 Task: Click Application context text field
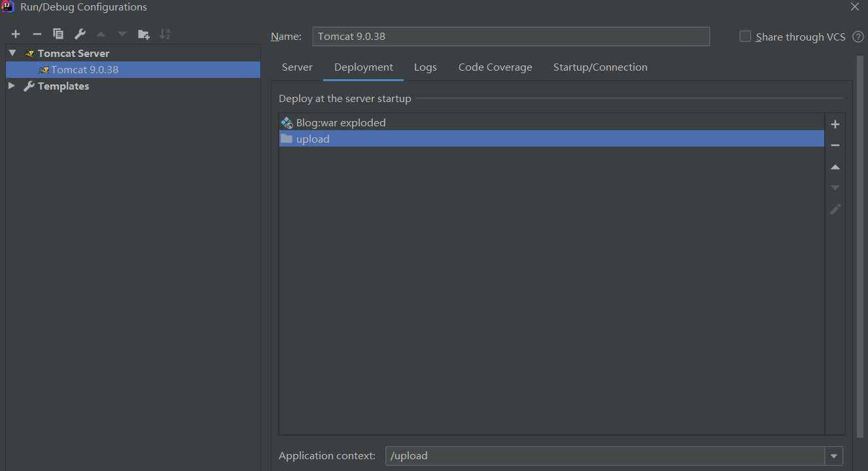tap(605, 456)
